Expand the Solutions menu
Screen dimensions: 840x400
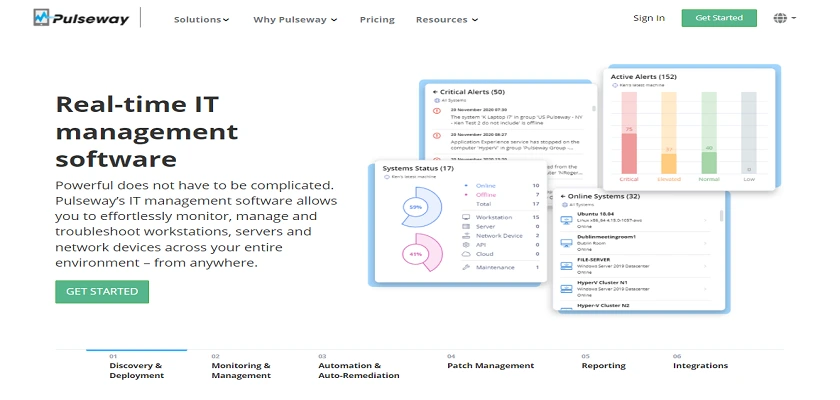click(201, 19)
